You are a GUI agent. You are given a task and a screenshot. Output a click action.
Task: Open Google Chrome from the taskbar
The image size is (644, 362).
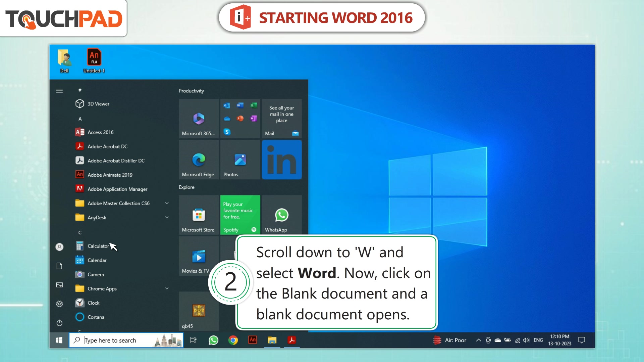[233, 340]
